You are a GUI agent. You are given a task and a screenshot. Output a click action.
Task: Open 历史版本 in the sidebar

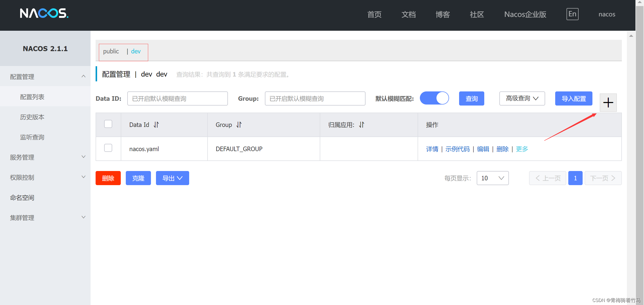[x=32, y=117]
